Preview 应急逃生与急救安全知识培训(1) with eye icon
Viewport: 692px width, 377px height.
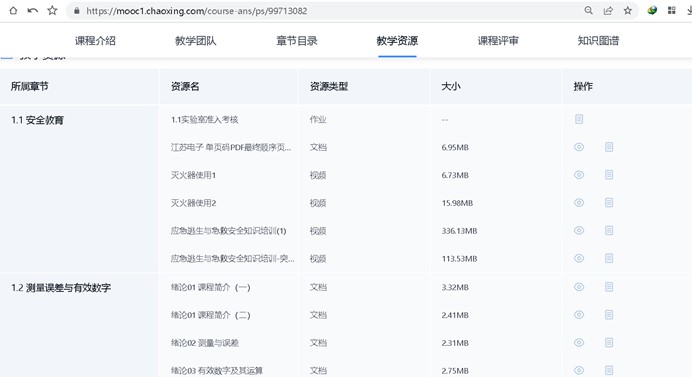579,230
